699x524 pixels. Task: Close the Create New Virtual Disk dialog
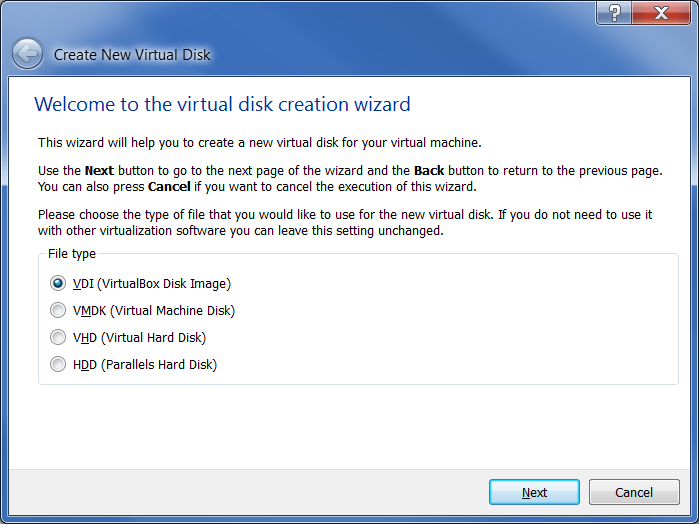coord(660,12)
